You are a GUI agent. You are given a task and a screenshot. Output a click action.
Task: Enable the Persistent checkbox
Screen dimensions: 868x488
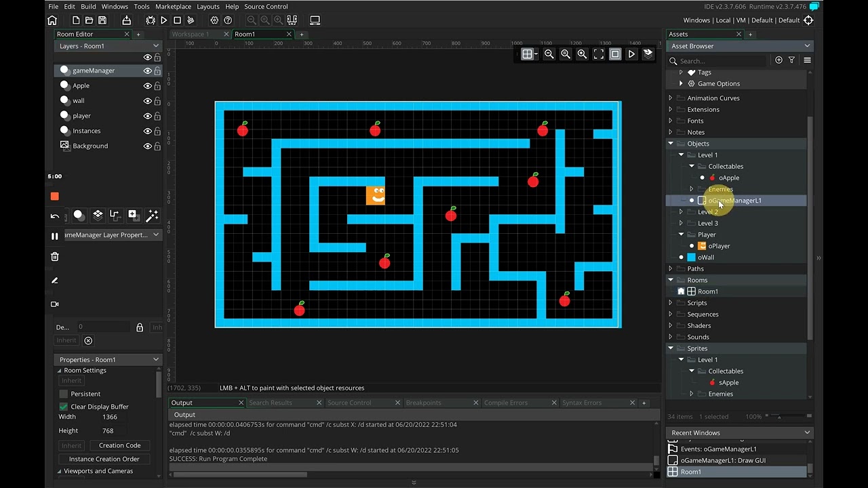point(63,394)
